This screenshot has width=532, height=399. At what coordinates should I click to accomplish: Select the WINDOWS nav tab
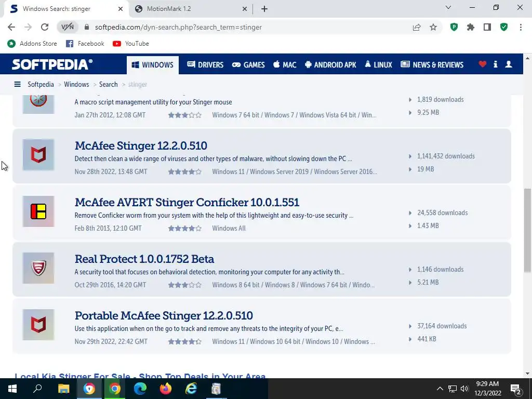[153, 64]
